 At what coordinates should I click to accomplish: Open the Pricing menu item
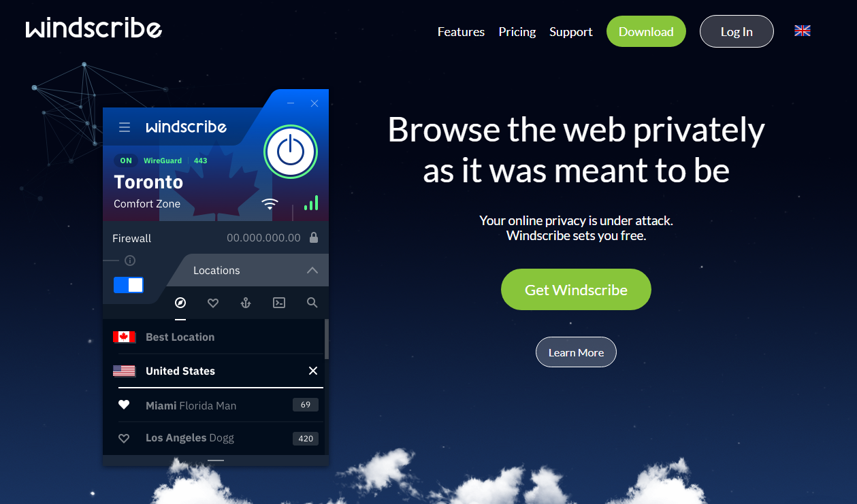click(517, 32)
